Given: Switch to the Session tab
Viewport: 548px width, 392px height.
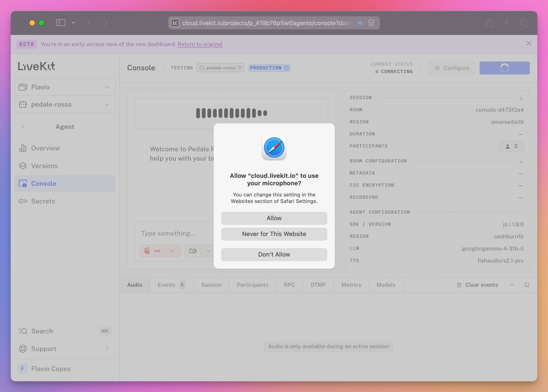Looking at the screenshot, I should tap(211, 285).
